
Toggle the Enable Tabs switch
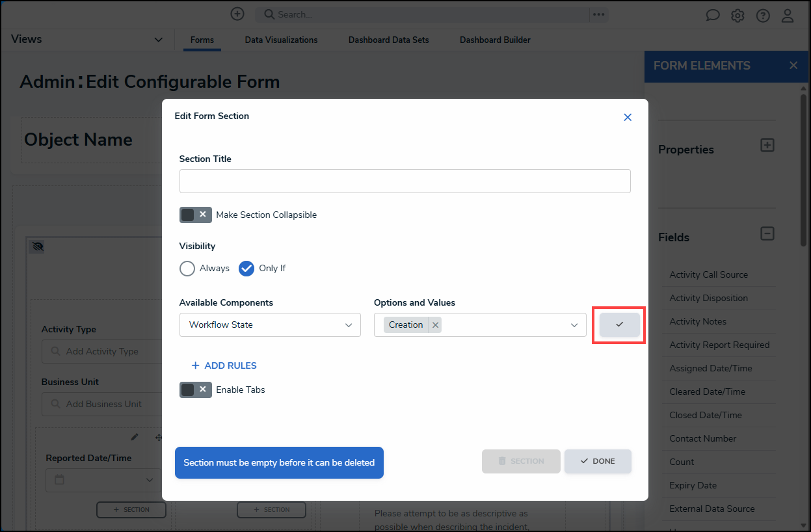[195, 390]
